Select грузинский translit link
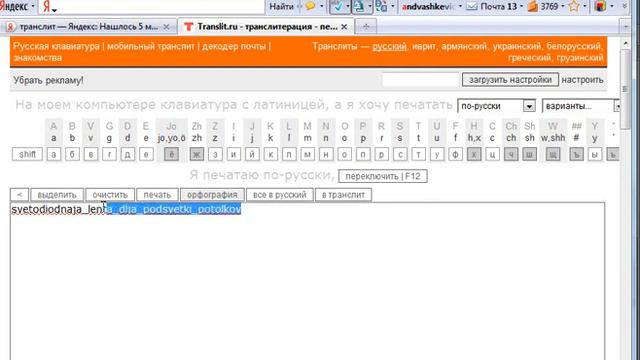Screen dimensions: 640x360 tap(579, 58)
